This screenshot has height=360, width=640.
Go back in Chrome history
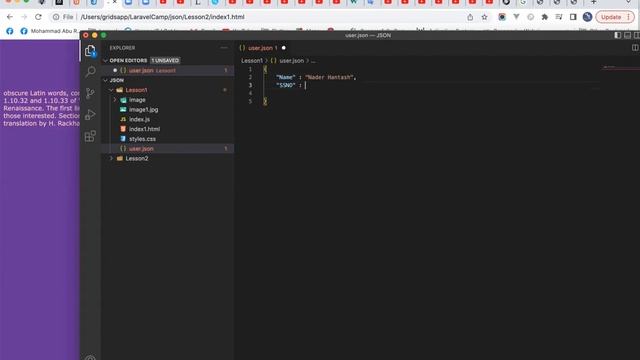10,17
